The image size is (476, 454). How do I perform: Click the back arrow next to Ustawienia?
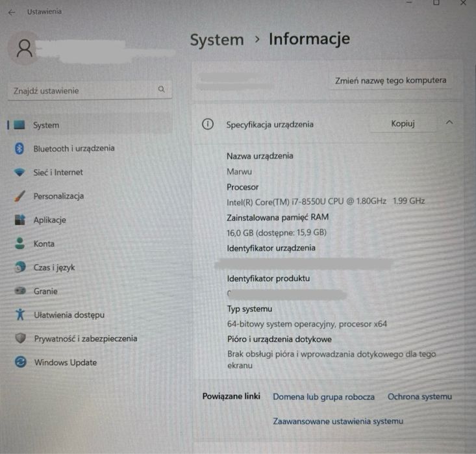(12, 12)
